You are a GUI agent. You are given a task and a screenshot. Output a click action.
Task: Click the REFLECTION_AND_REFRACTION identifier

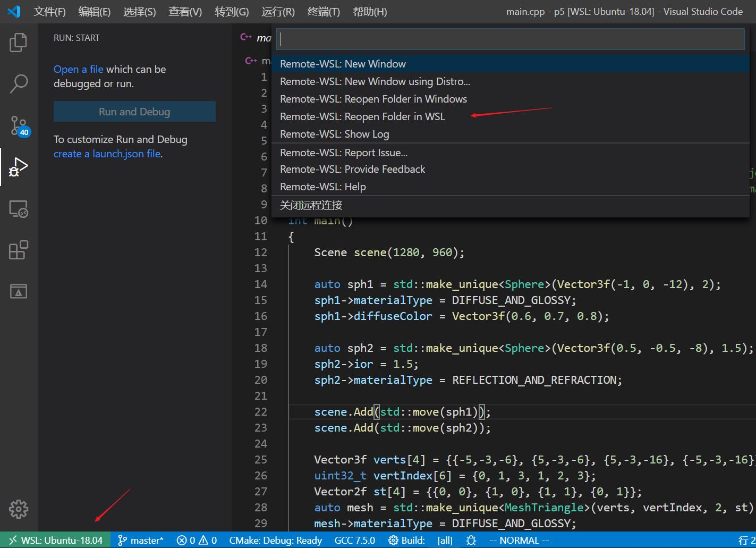click(534, 380)
